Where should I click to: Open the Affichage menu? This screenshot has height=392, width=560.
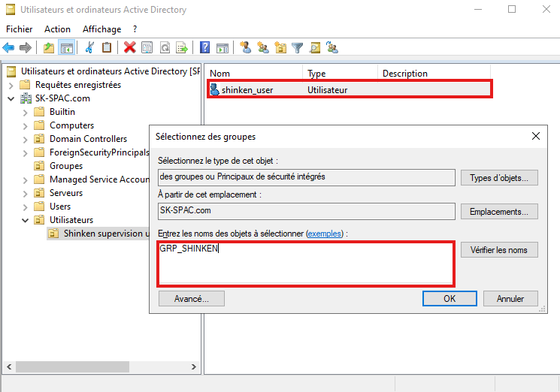[101, 29]
